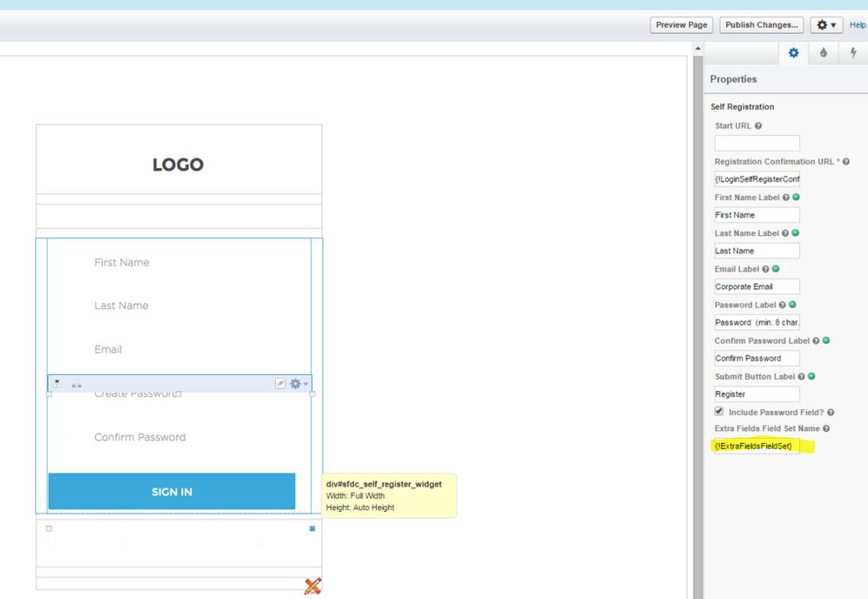Screen dimensions: 868x599
Task: Click the Corporate Email input field
Action: [x=757, y=286]
